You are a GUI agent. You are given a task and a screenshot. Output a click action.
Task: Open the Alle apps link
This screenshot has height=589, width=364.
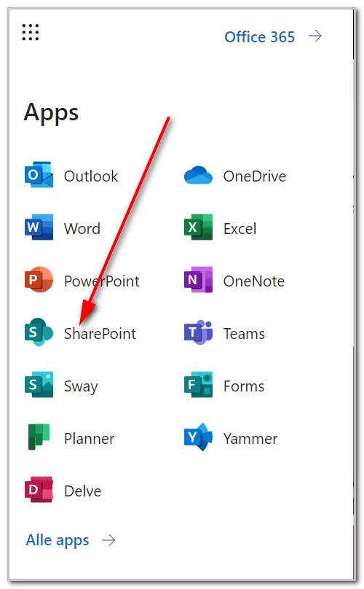(58, 541)
